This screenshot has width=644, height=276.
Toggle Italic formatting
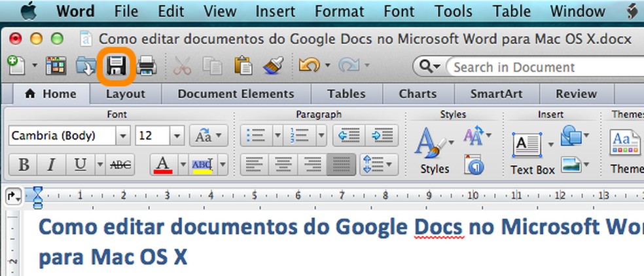51,165
